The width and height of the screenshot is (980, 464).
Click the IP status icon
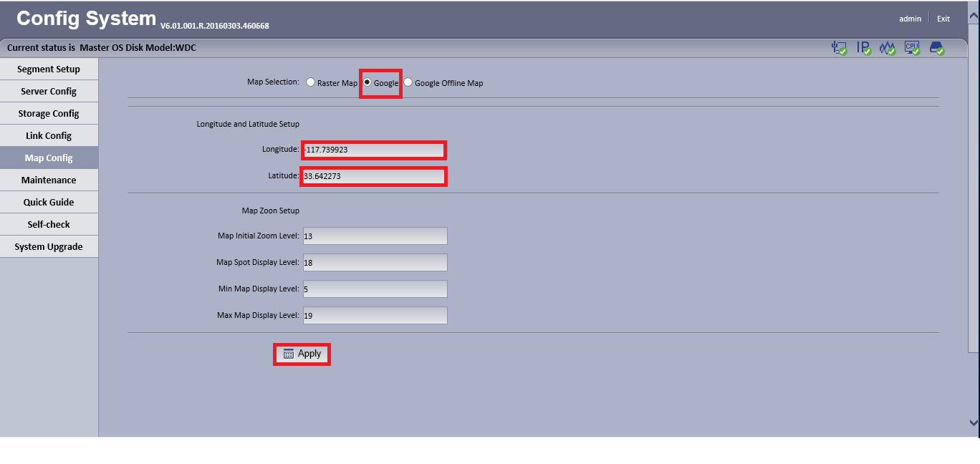pyautogui.click(x=864, y=48)
